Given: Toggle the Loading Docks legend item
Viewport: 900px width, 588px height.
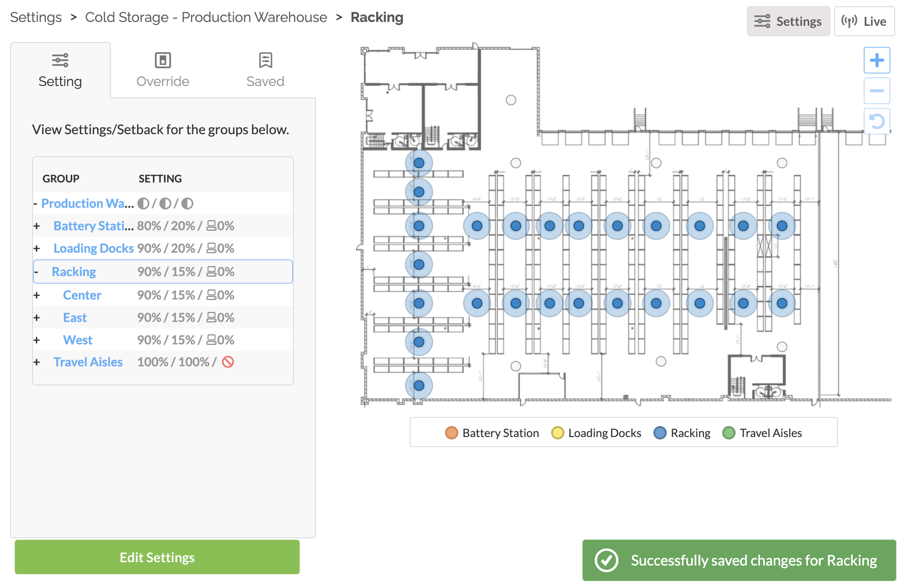Looking at the screenshot, I should 596,433.
